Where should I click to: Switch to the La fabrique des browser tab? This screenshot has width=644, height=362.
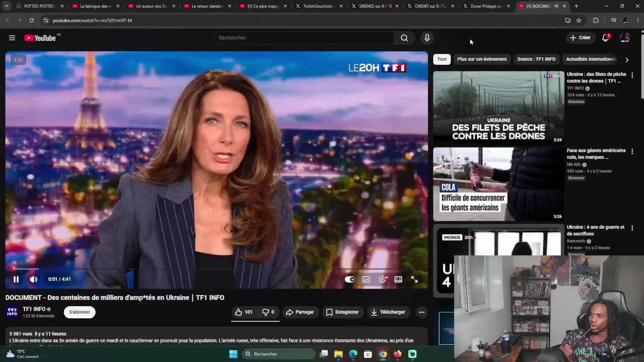point(96,6)
